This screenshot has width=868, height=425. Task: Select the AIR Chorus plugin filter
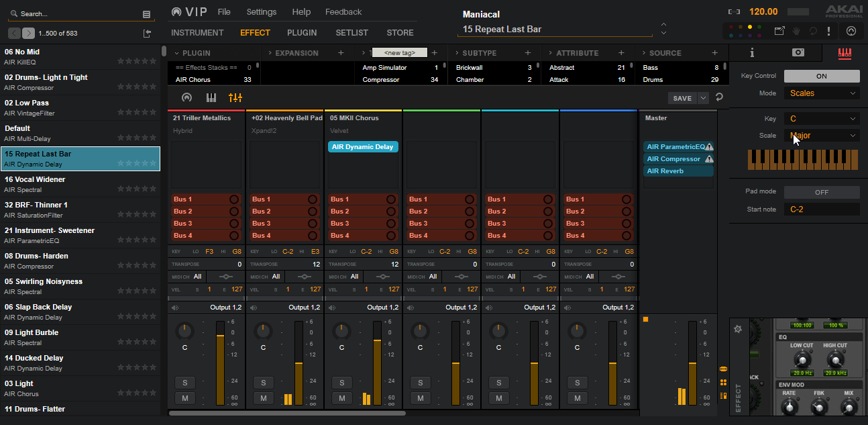point(213,80)
